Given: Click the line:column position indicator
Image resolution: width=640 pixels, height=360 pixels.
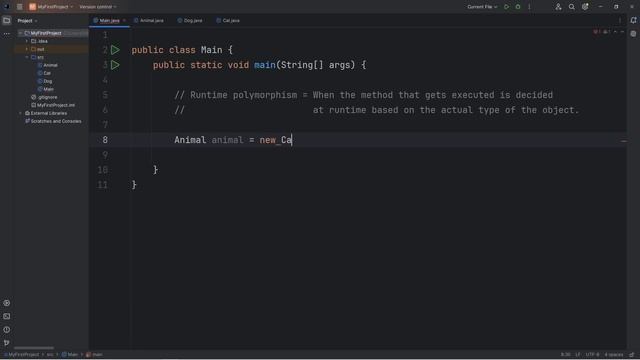Looking at the screenshot, I should [x=566, y=355].
